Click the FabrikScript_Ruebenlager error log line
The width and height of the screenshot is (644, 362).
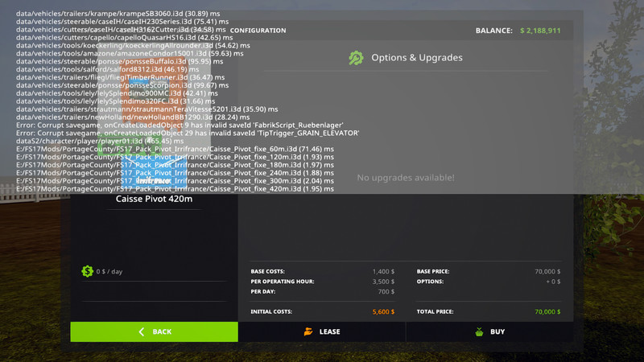[x=180, y=125]
